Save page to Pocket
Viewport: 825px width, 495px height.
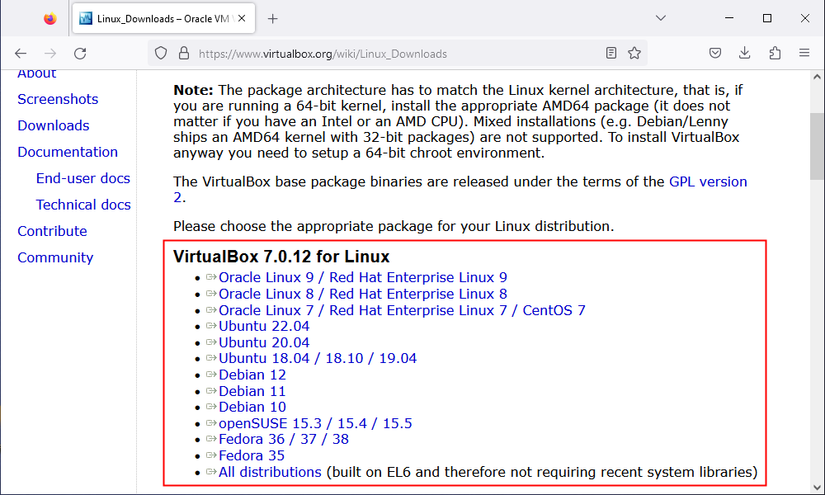(x=716, y=53)
